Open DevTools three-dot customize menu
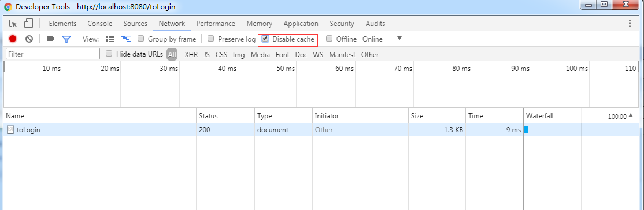Image resolution: width=644 pixels, height=210 pixels. tap(630, 24)
